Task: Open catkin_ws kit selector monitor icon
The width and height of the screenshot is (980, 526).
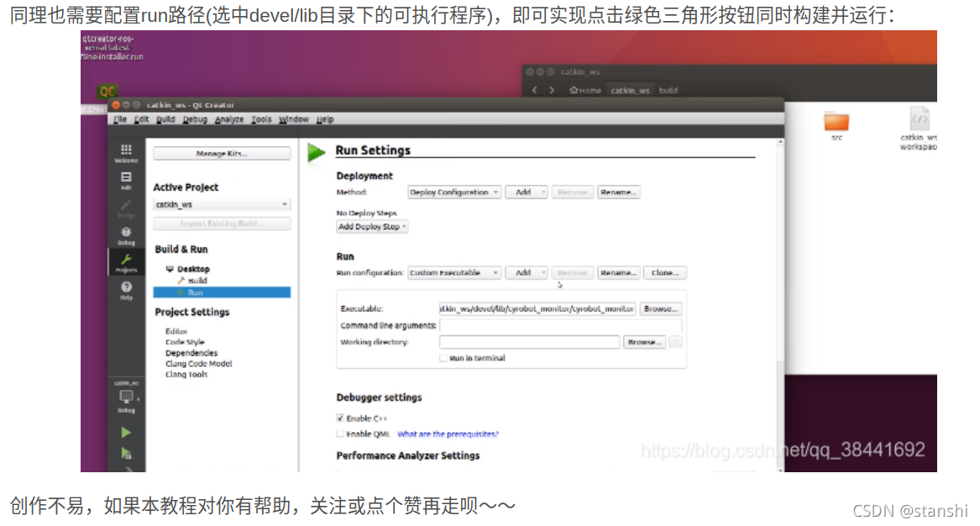Action: click(x=126, y=397)
